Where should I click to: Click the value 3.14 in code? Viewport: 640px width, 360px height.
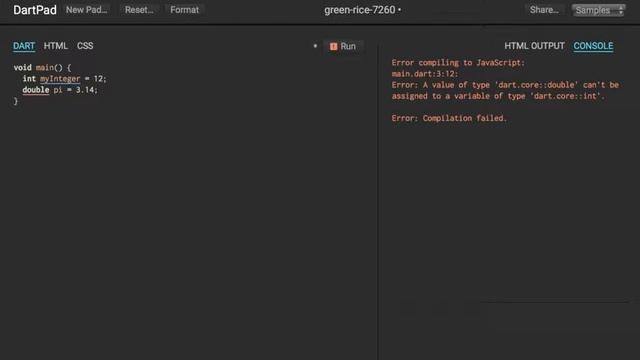(85, 90)
